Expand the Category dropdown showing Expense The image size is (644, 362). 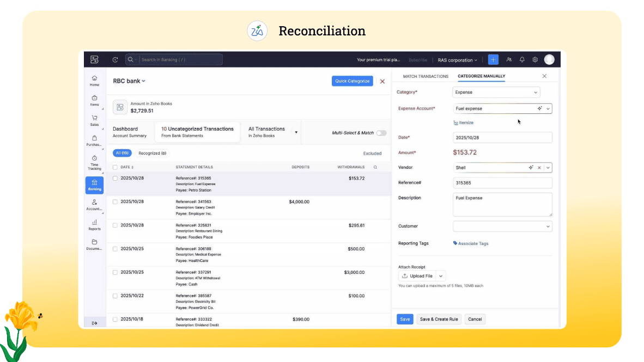(x=496, y=93)
